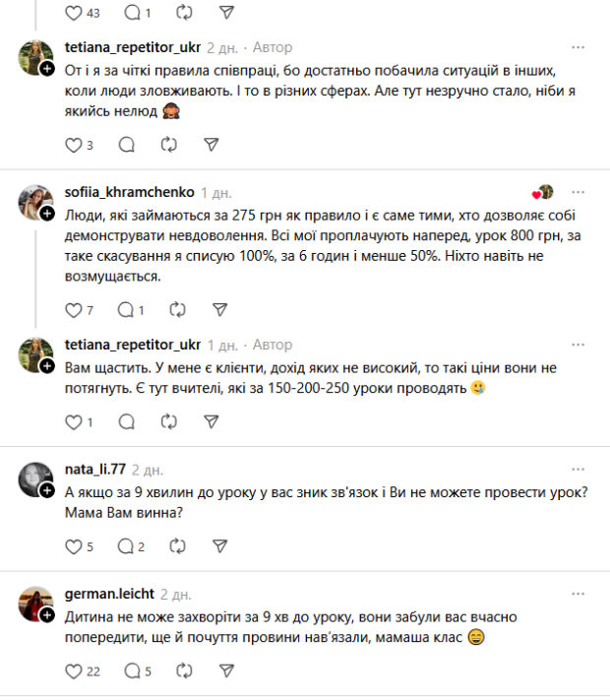The image size is (610, 700).
Task: Like sofiia_khramchenko's comment with heart icon
Action: point(71,309)
